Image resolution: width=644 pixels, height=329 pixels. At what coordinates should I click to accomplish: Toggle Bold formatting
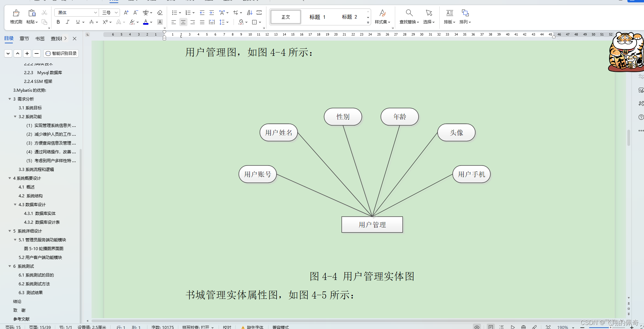coord(58,22)
